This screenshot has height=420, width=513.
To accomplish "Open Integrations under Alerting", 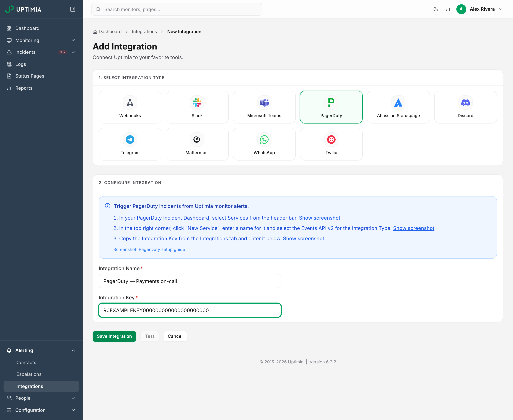I will tap(41, 386).
